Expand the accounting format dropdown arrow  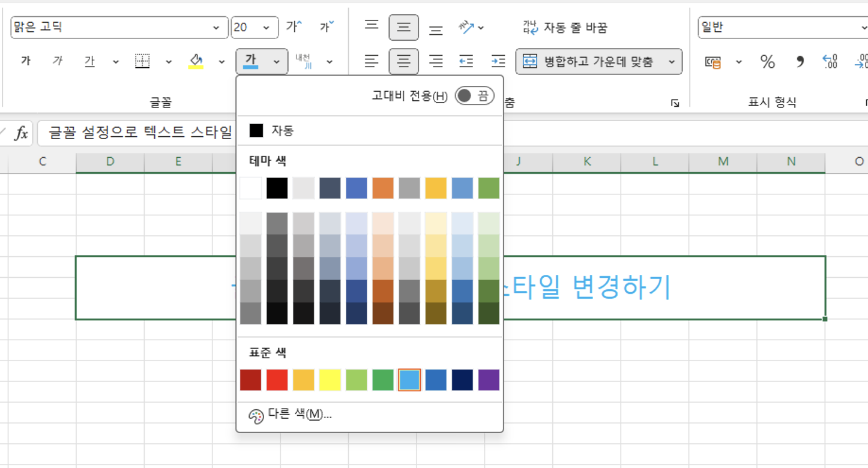click(739, 61)
